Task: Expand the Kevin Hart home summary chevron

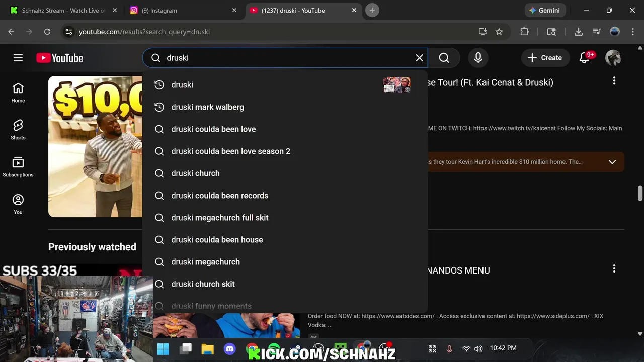Action: click(x=612, y=162)
